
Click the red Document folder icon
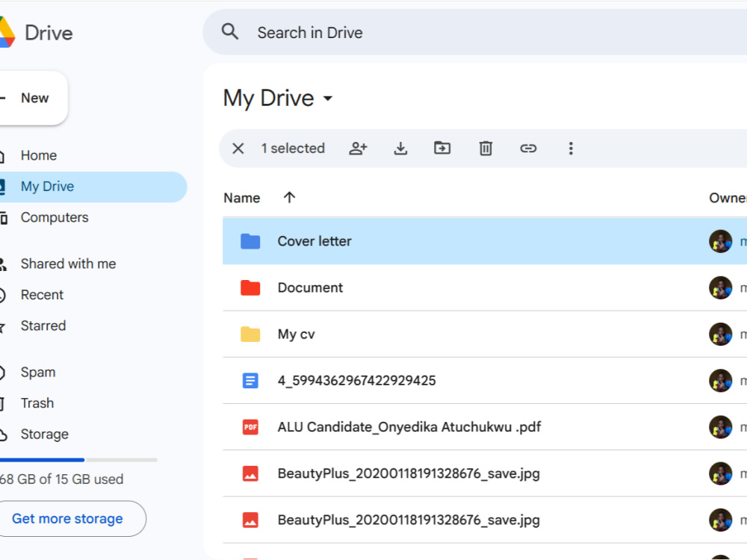(250, 287)
